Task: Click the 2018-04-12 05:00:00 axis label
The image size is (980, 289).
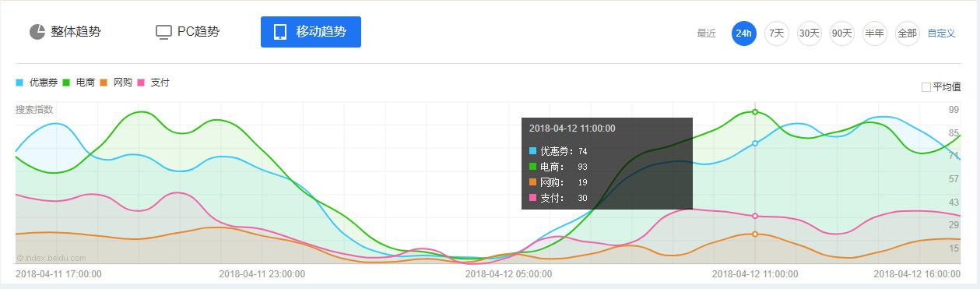Action: [x=509, y=274]
